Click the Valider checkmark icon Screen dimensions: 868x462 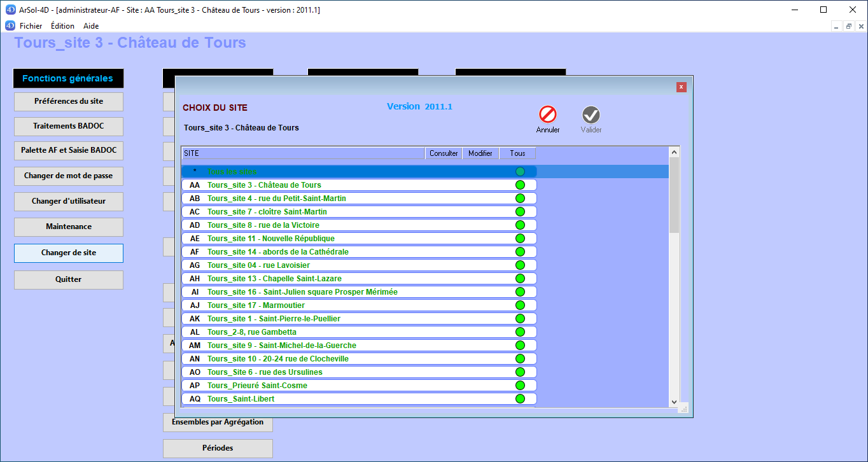coord(591,115)
